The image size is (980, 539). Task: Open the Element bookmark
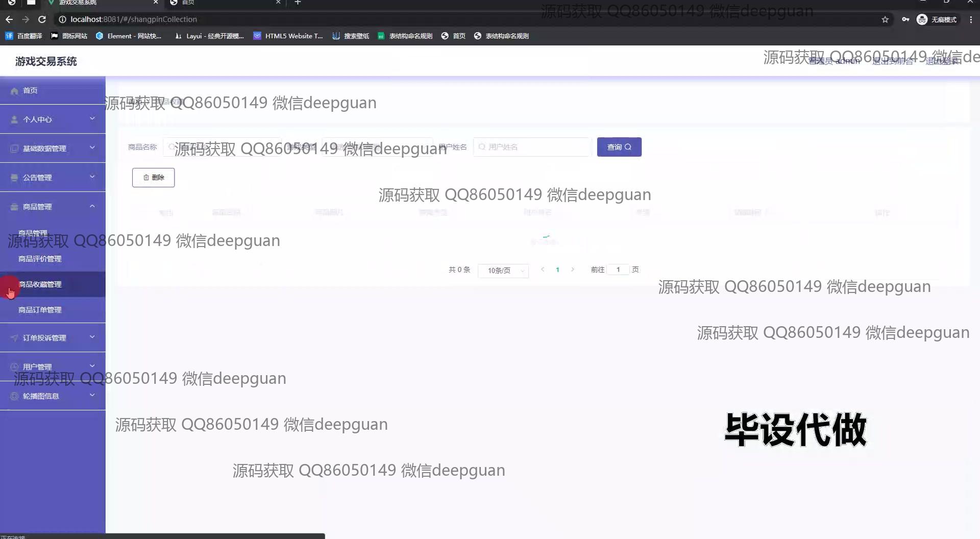[x=129, y=36]
